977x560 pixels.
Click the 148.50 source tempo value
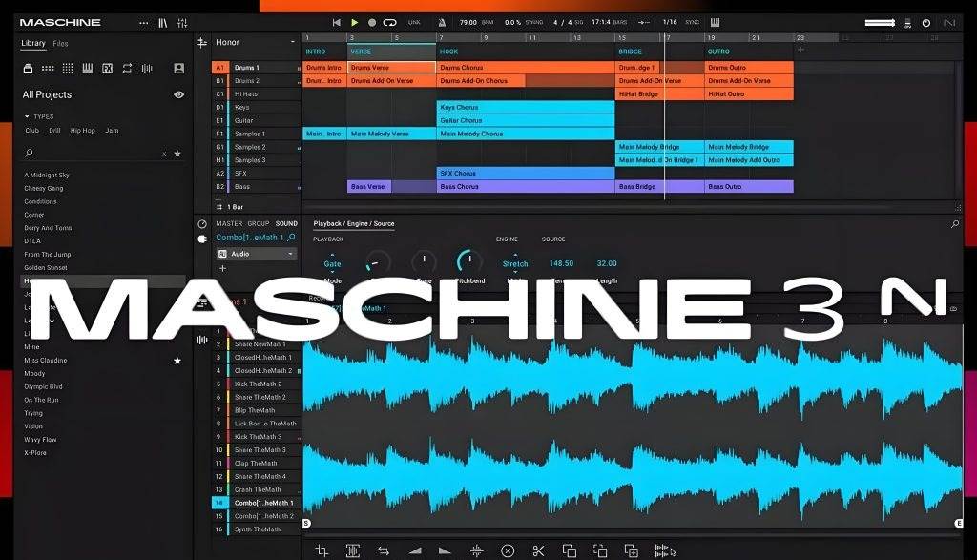pyautogui.click(x=561, y=263)
